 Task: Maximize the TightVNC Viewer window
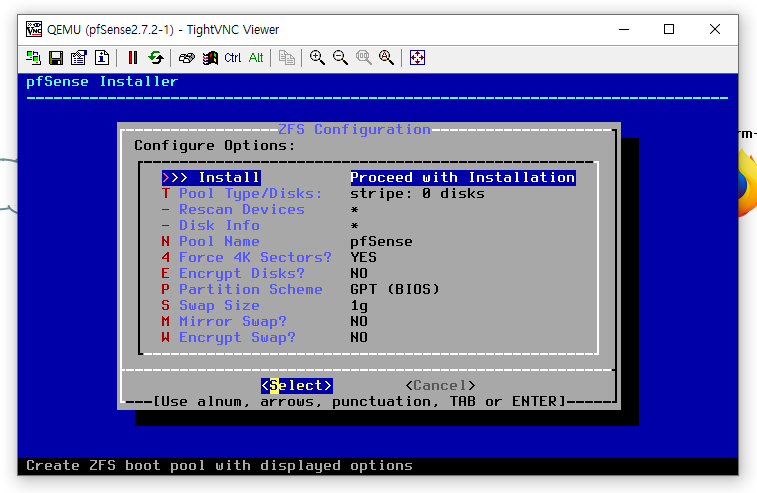[x=669, y=29]
